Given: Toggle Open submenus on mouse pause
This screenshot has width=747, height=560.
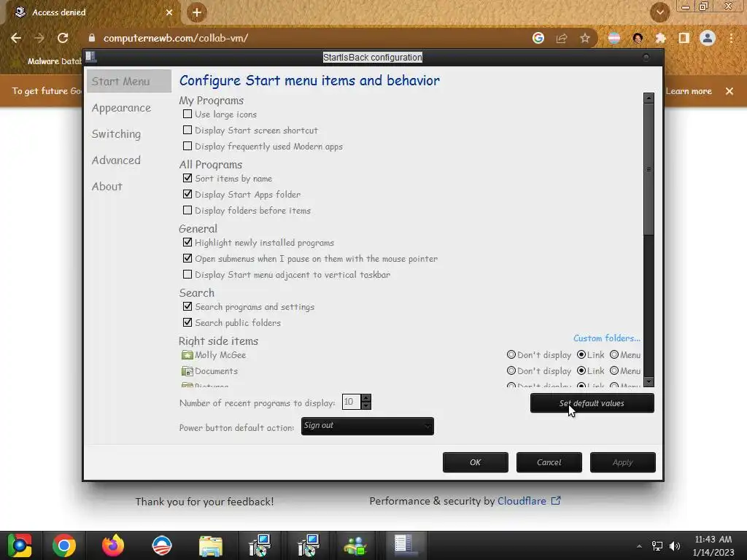Looking at the screenshot, I should [x=187, y=258].
